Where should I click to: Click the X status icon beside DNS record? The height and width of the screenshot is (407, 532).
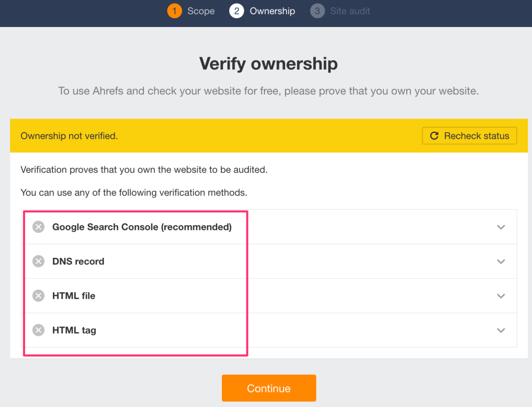(38, 261)
